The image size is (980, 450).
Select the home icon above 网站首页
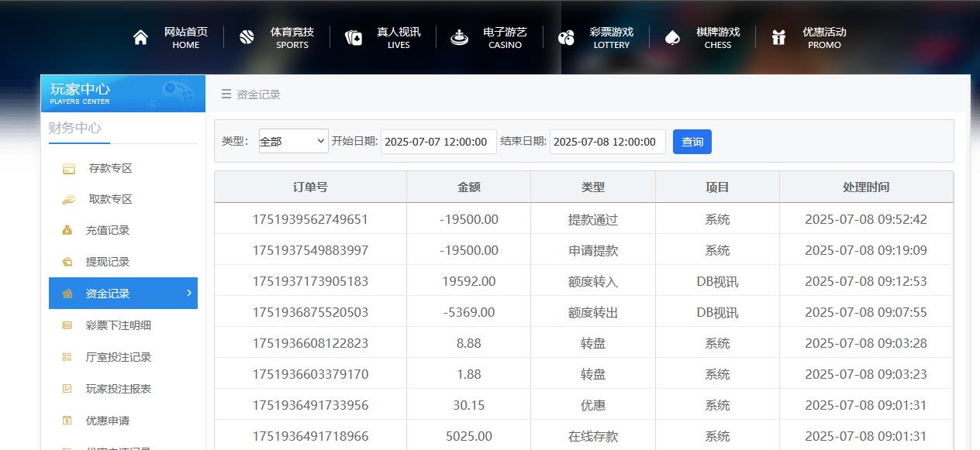[140, 36]
